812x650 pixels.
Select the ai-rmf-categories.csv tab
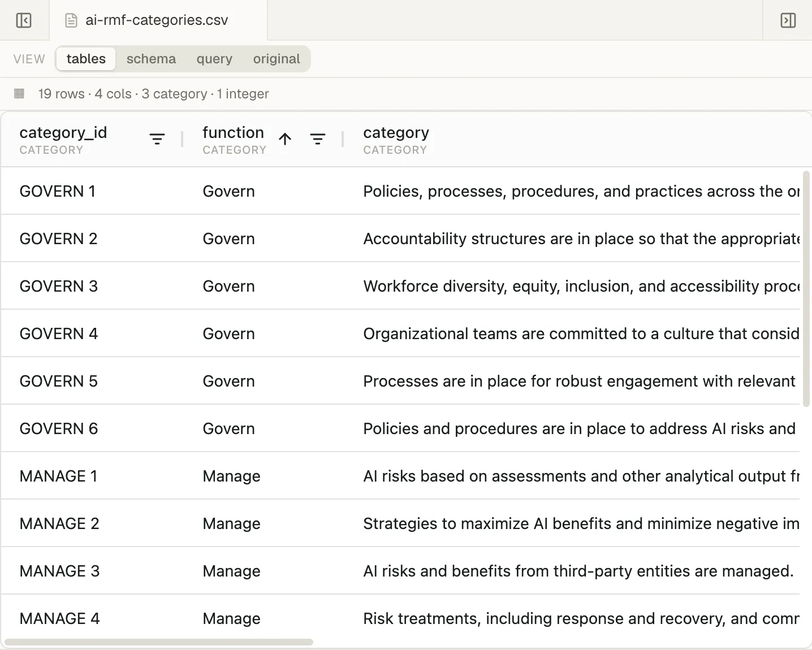tap(158, 20)
